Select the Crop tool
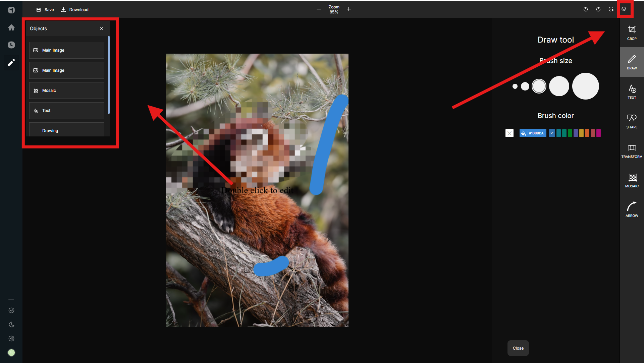The height and width of the screenshot is (363, 644). [x=632, y=33]
